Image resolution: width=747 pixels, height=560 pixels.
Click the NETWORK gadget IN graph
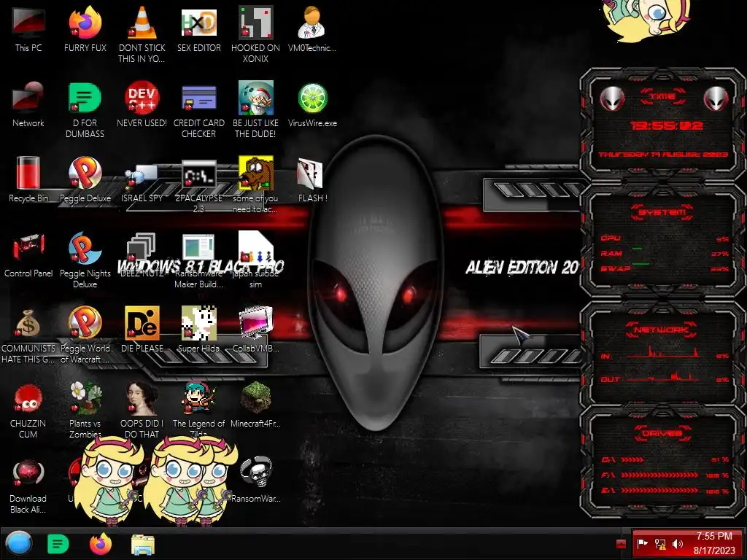[x=664, y=353]
